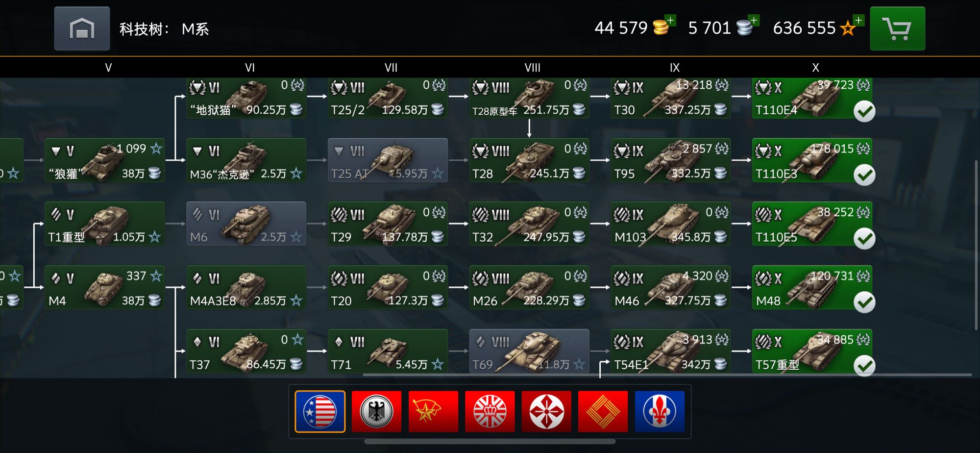This screenshot has height=453, width=980.
Task: Click the M48 owned checkmark
Action: pyautogui.click(x=864, y=302)
